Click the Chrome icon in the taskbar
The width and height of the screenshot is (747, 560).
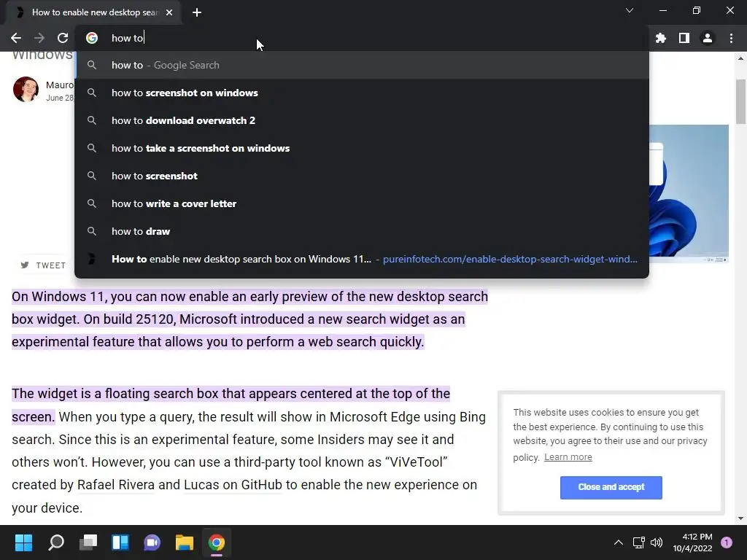pyautogui.click(x=216, y=542)
